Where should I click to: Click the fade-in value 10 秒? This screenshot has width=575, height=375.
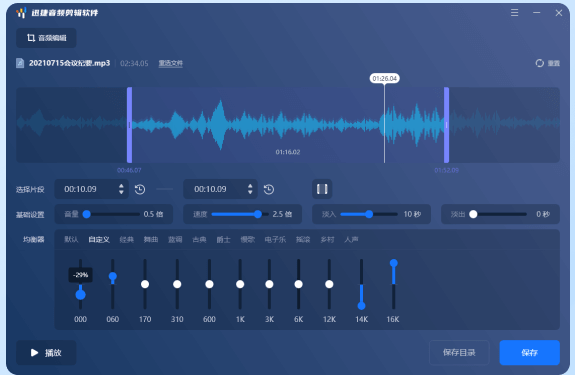pos(412,214)
